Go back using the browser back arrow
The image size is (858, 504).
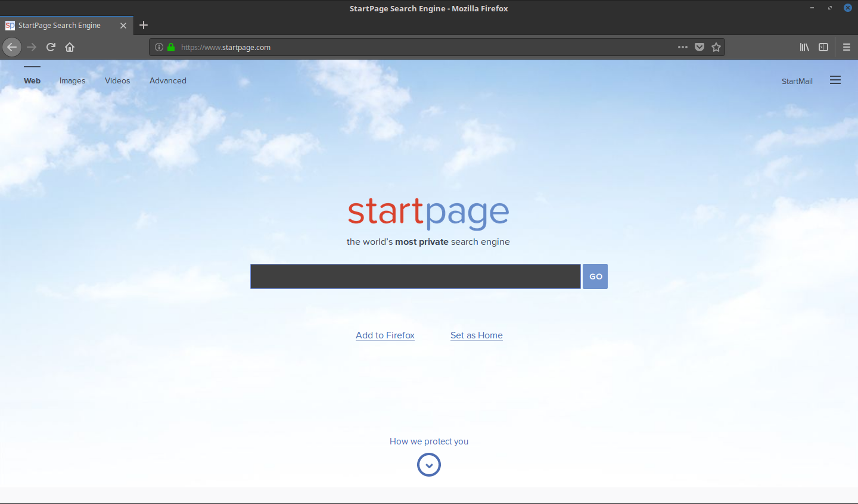point(12,47)
